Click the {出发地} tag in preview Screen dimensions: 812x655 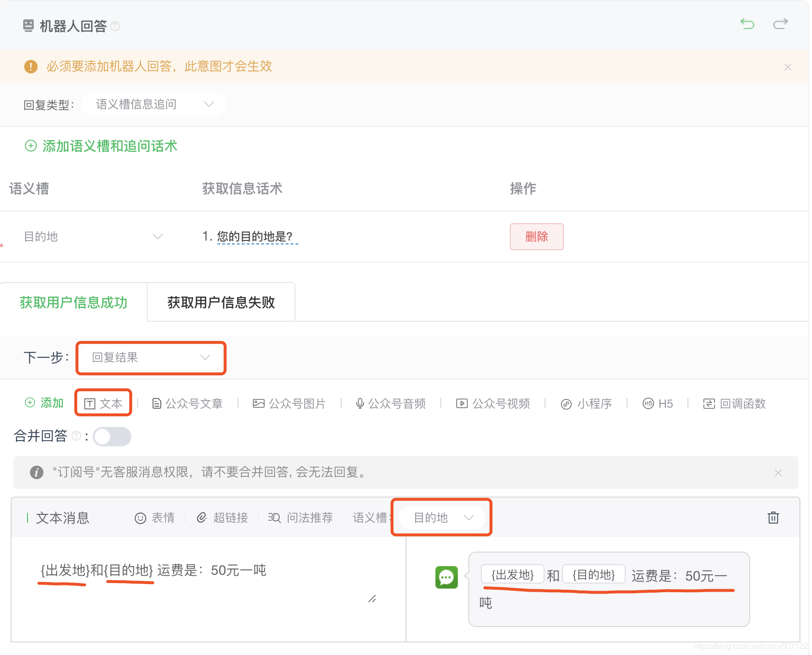tap(513, 574)
